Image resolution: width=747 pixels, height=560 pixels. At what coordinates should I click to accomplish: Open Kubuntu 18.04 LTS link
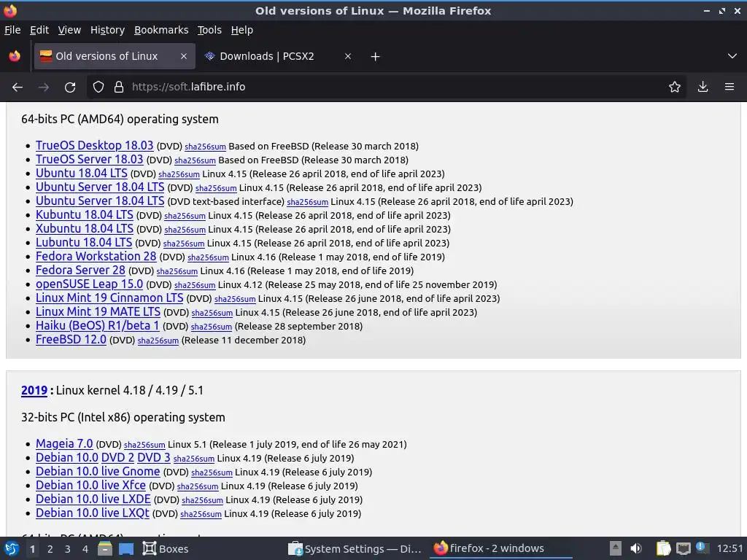pos(85,215)
